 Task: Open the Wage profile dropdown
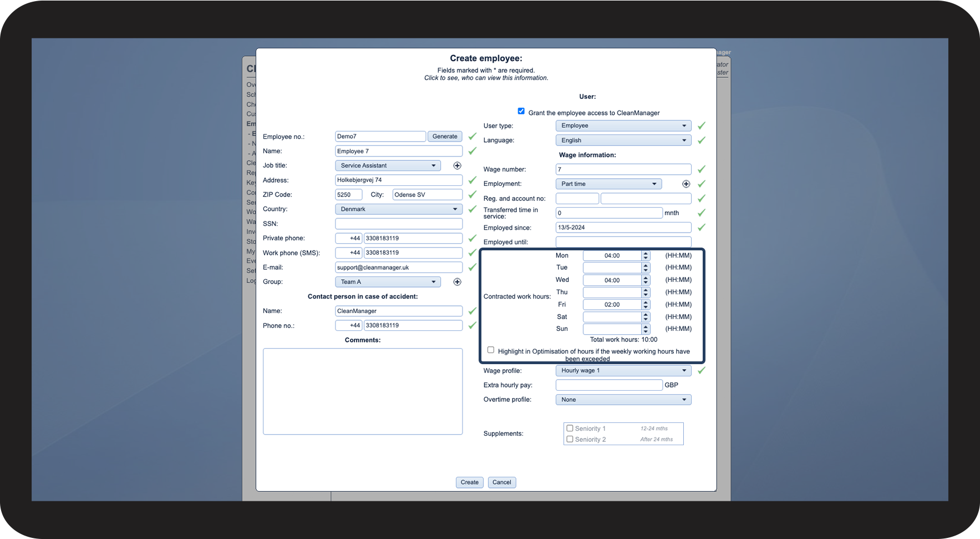(x=623, y=370)
